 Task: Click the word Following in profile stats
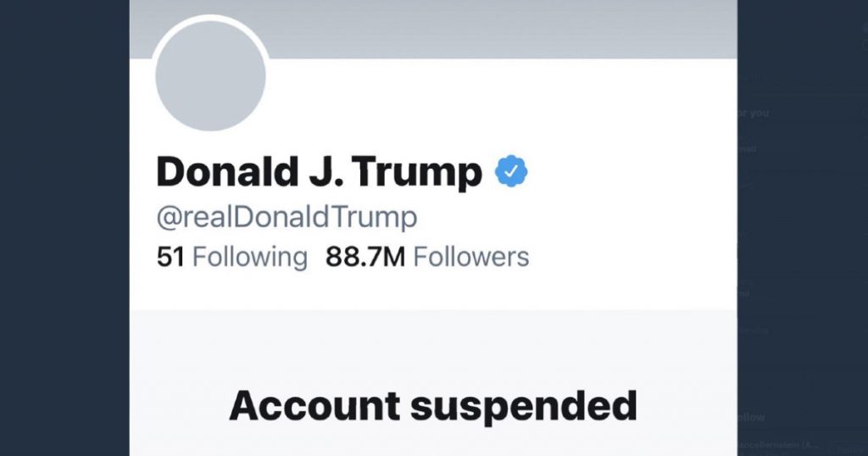250,257
